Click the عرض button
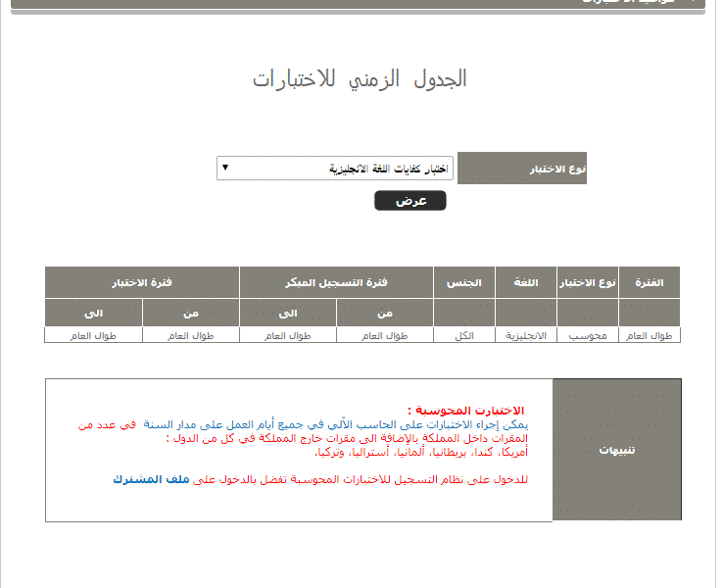723x588 pixels. click(x=410, y=201)
